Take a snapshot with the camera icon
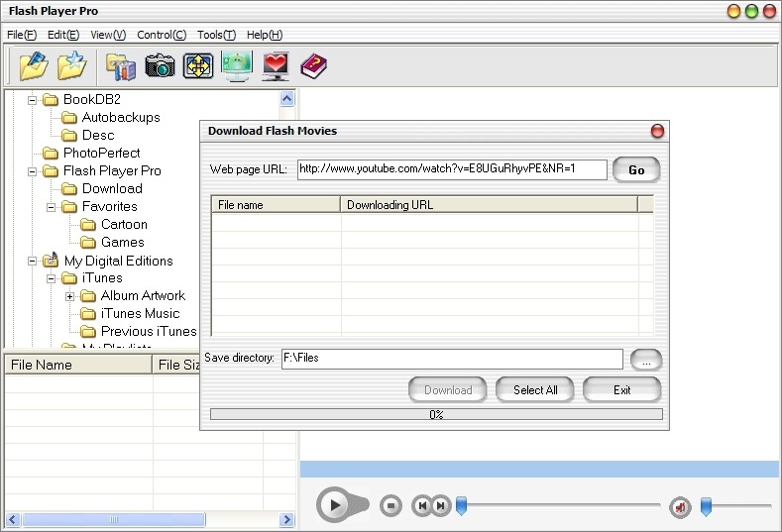Image resolution: width=782 pixels, height=532 pixels. (160, 65)
